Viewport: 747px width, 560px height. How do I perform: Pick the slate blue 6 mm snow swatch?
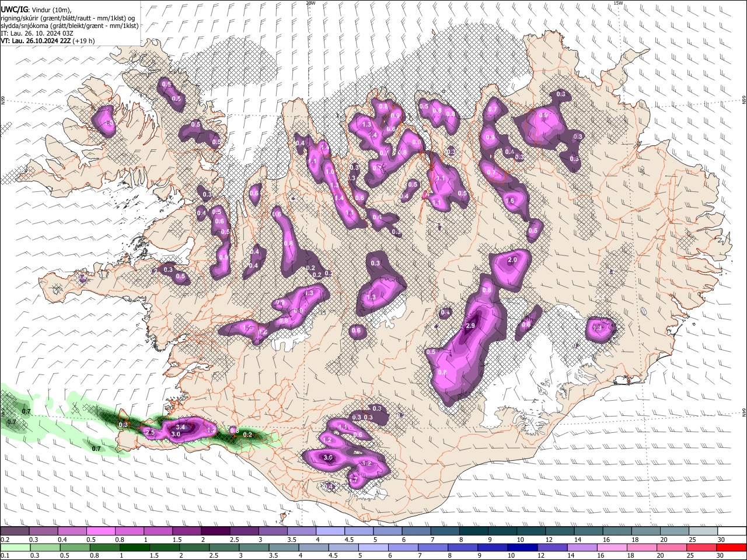417,531
